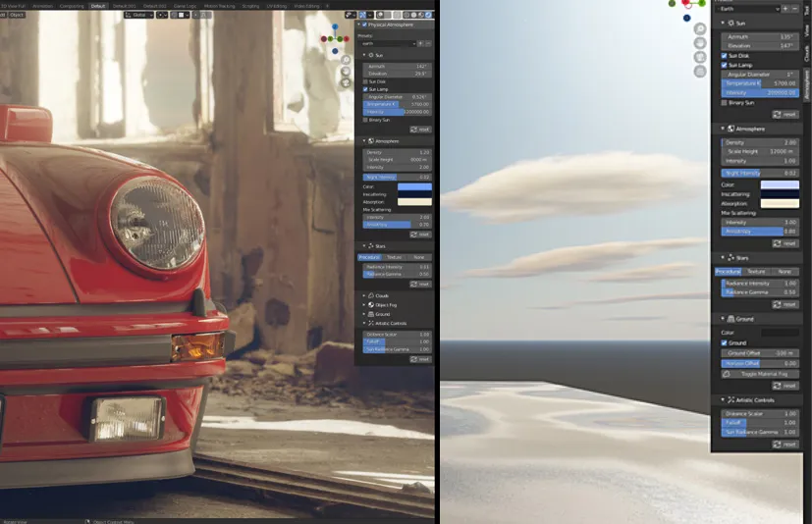Open Earth presets dropdown in right panel
Screen dimensions: 812x524
click(x=747, y=9)
